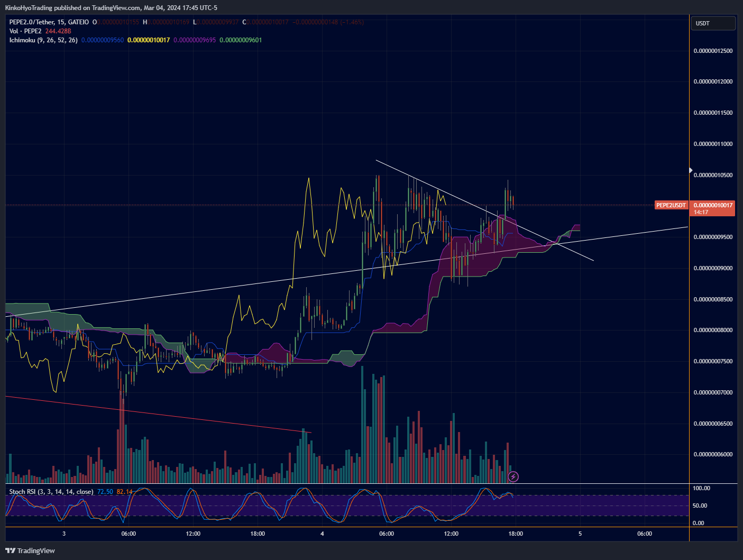Click the 0.00000011500 price axis label

point(713,113)
